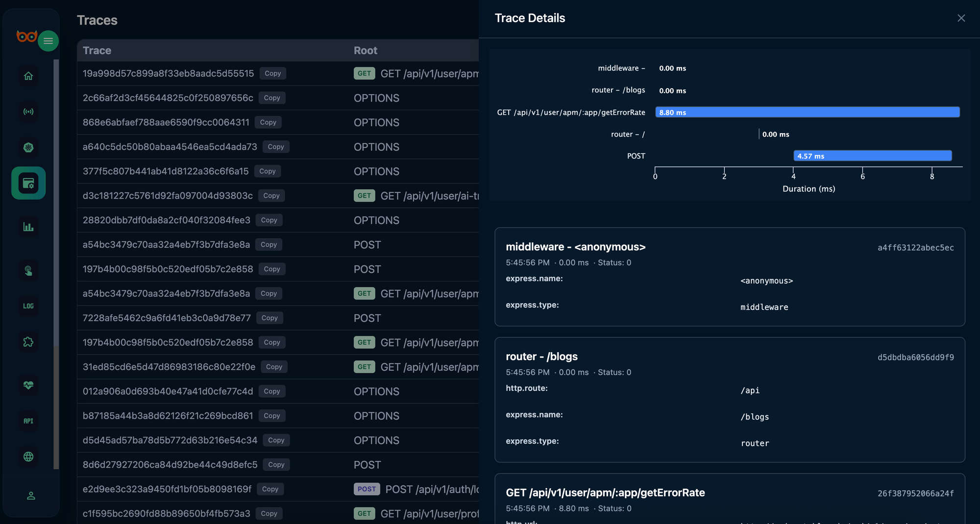Select the 4.57 ms POST span bar
This screenshot has width=980, height=524.
(x=873, y=156)
